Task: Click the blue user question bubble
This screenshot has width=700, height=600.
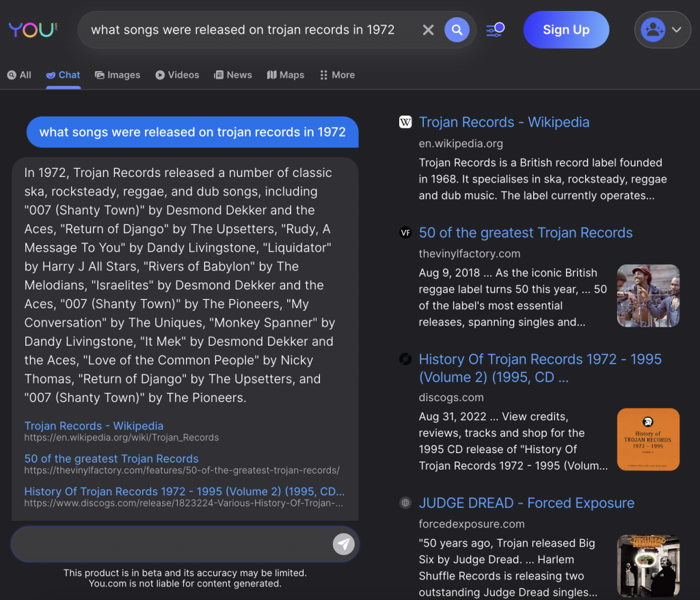Action: coord(192,132)
